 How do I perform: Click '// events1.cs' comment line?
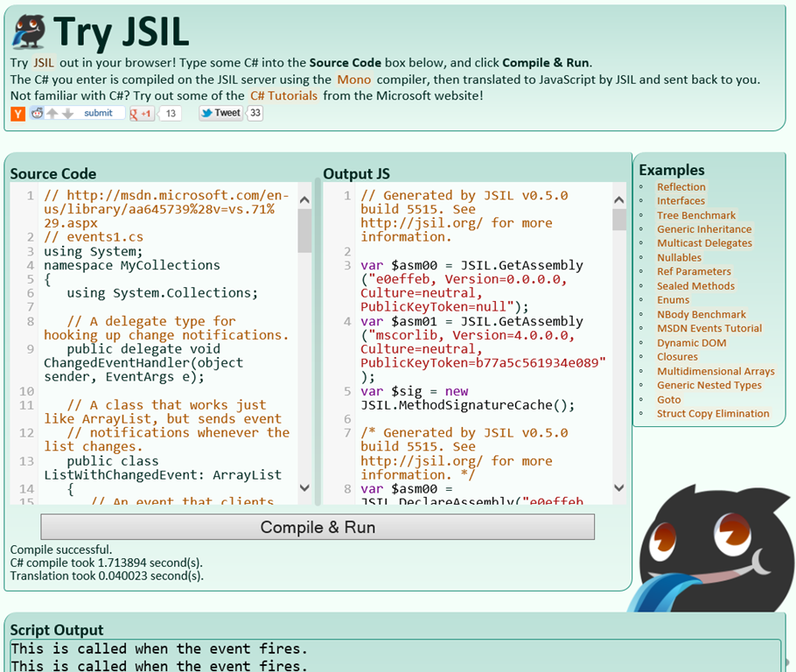94,237
